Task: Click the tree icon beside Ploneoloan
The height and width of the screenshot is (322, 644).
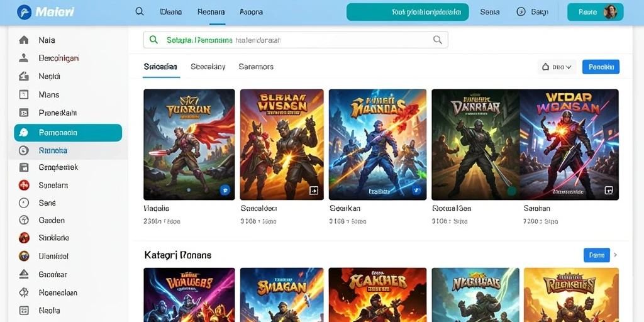Action: [24, 292]
